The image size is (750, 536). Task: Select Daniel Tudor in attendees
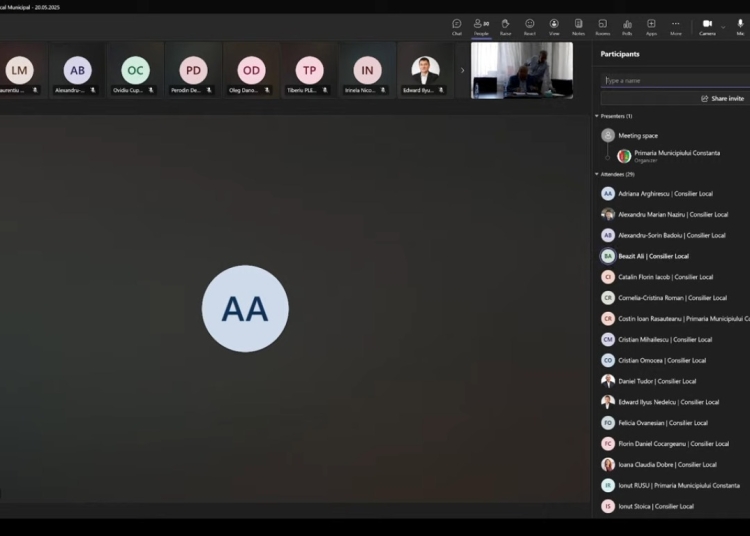[671, 381]
